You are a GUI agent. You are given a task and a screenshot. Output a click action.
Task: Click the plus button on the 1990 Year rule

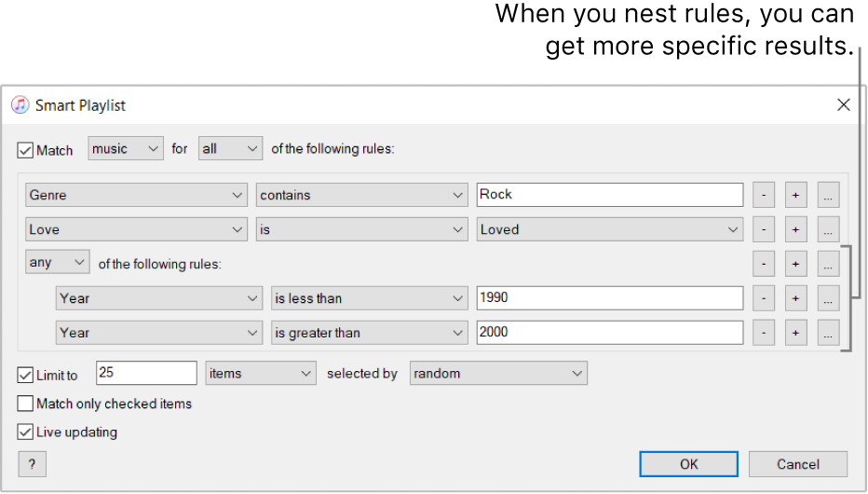pyautogui.click(x=795, y=298)
